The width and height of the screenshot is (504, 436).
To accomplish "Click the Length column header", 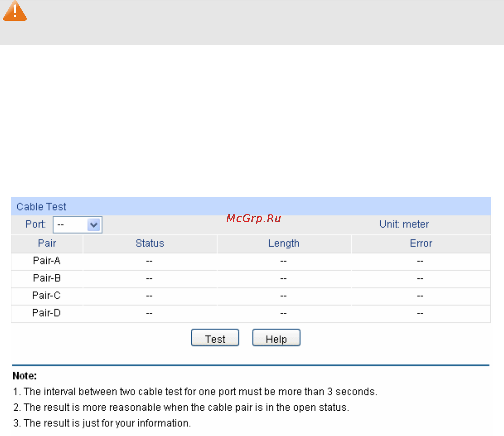I will (x=284, y=244).
